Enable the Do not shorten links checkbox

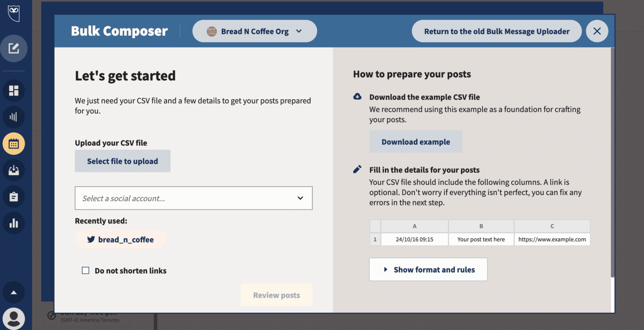click(86, 270)
